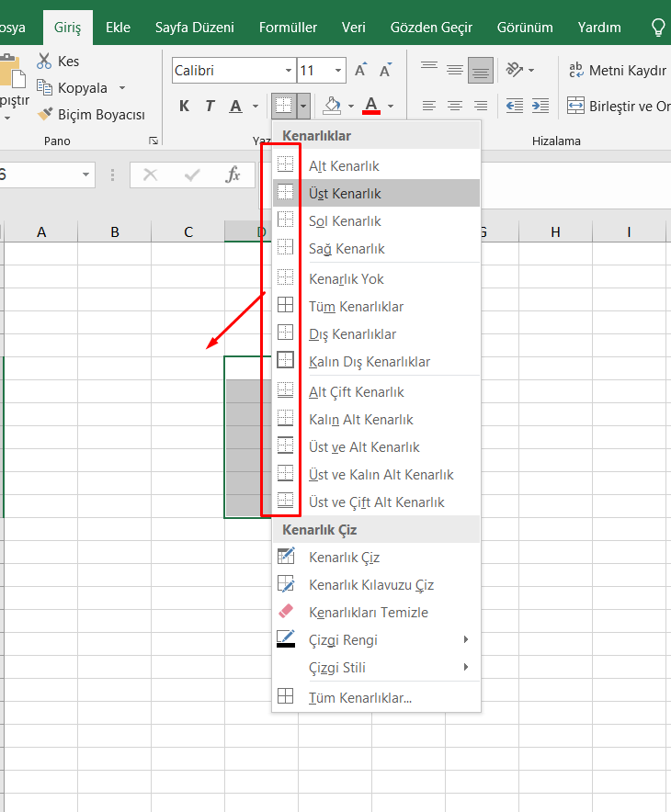Viewport: 671px width, 812px height.
Task: Open the Veri tab
Action: 353,28
